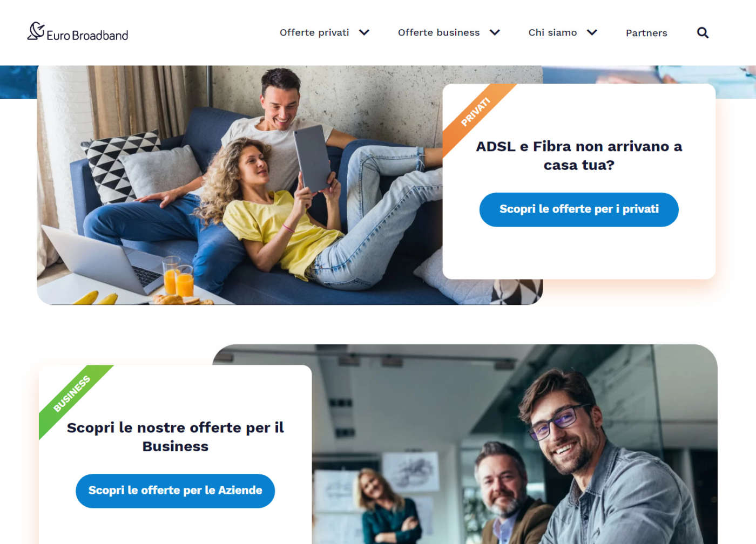Go to the Partners page

[x=646, y=33]
